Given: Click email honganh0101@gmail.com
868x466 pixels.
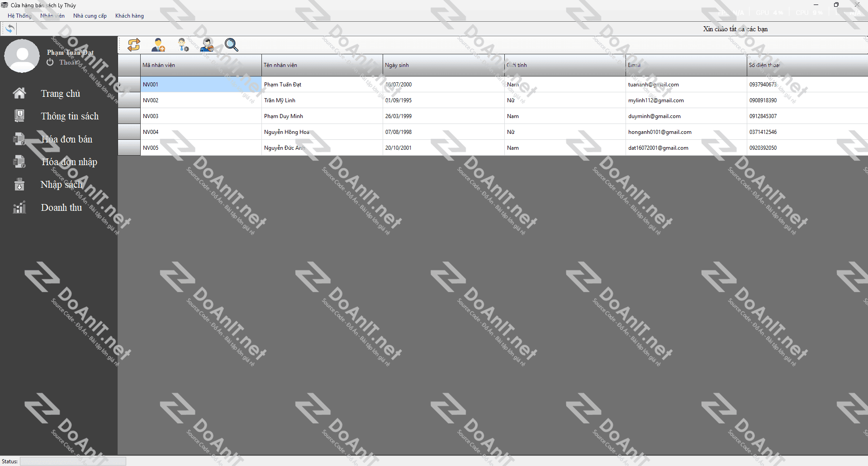Looking at the screenshot, I should pyautogui.click(x=686, y=132).
